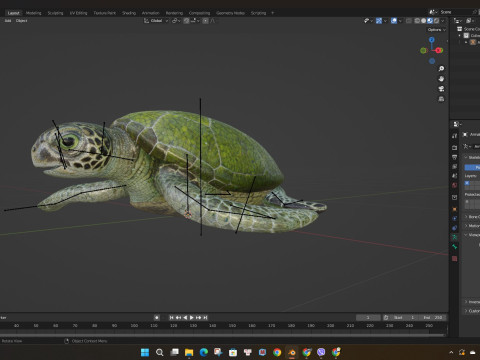Screen dimensions: 480x360
Task: Open the Render properties tab icon
Action: [x=454, y=147]
